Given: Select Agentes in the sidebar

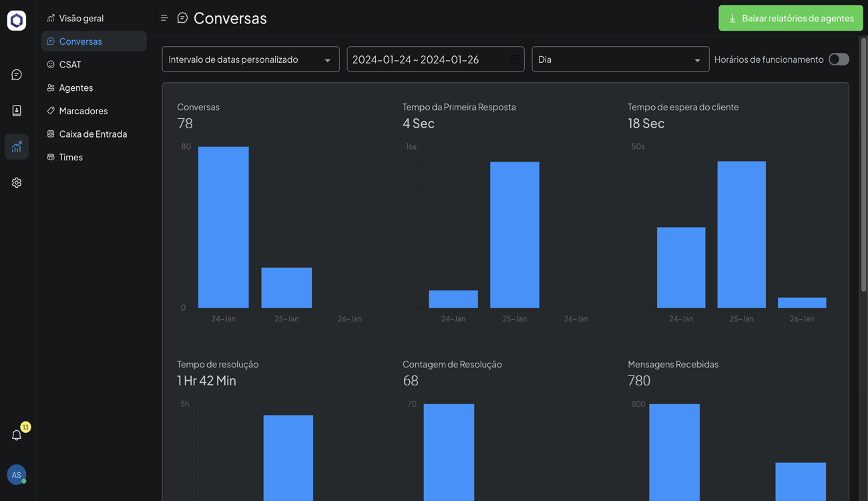Looking at the screenshot, I should pyautogui.click(x=75, y=88).
